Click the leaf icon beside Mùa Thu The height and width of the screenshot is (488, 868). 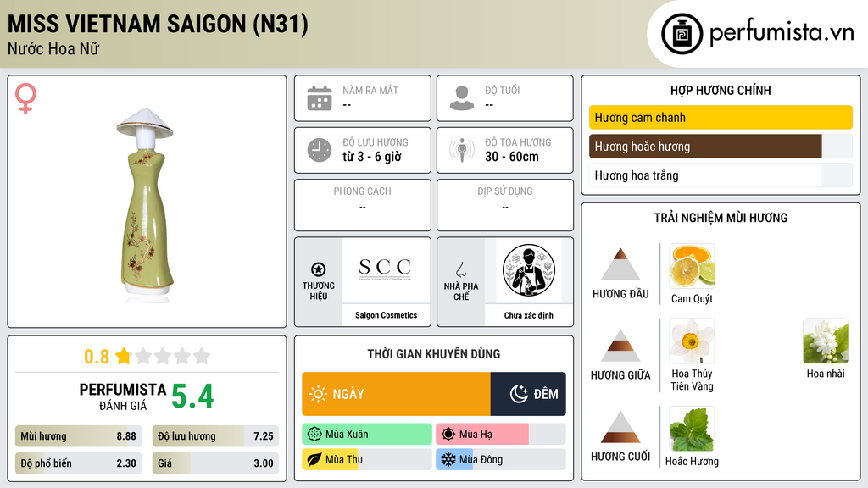coord(314,460)
